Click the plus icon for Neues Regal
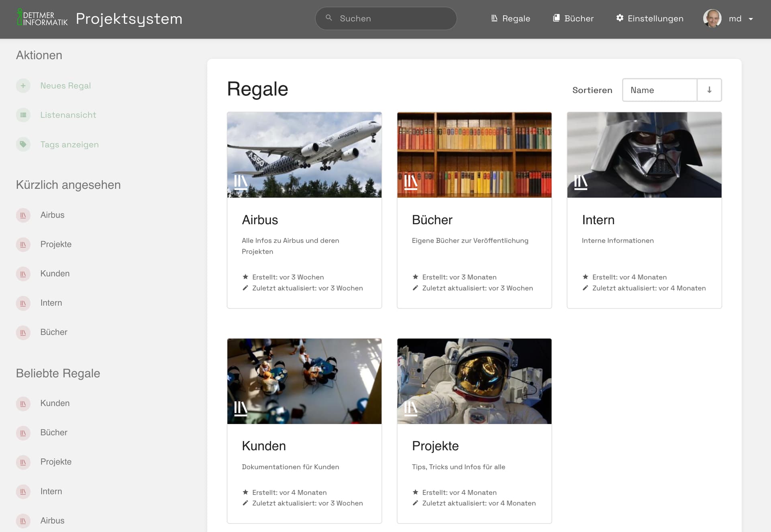771x532 pixels. coord(23,85)
